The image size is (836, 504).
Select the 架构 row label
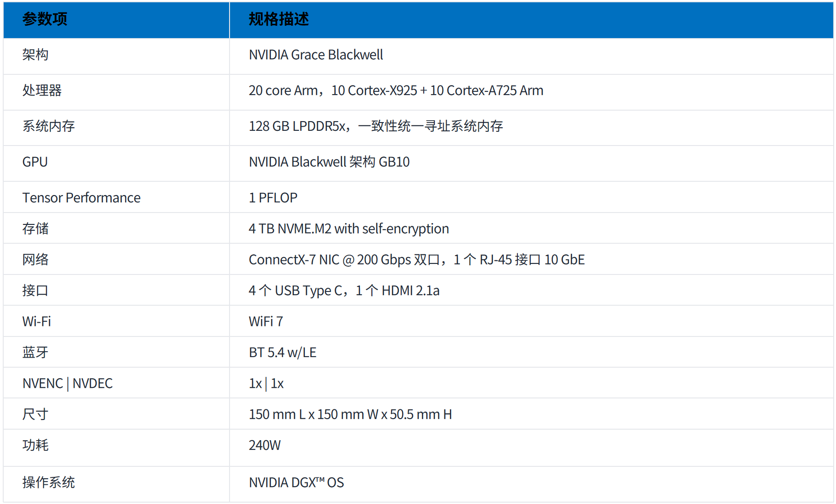[35, 55]
